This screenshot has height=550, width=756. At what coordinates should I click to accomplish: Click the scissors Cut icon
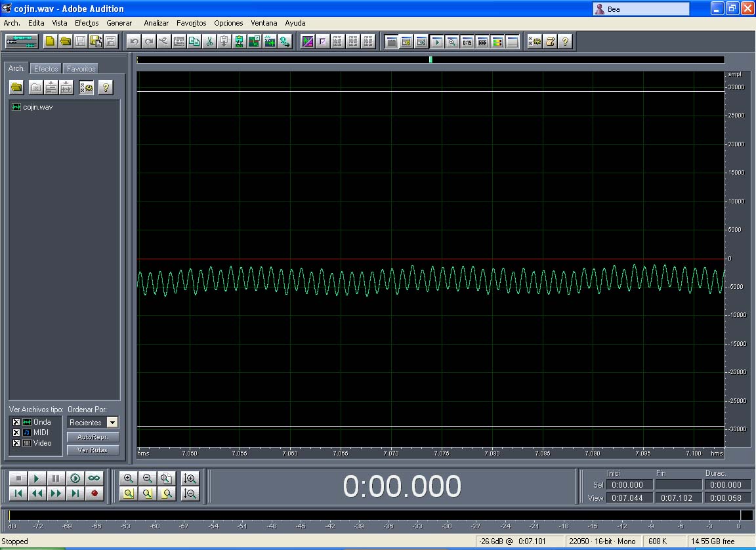tap(209, 42)
